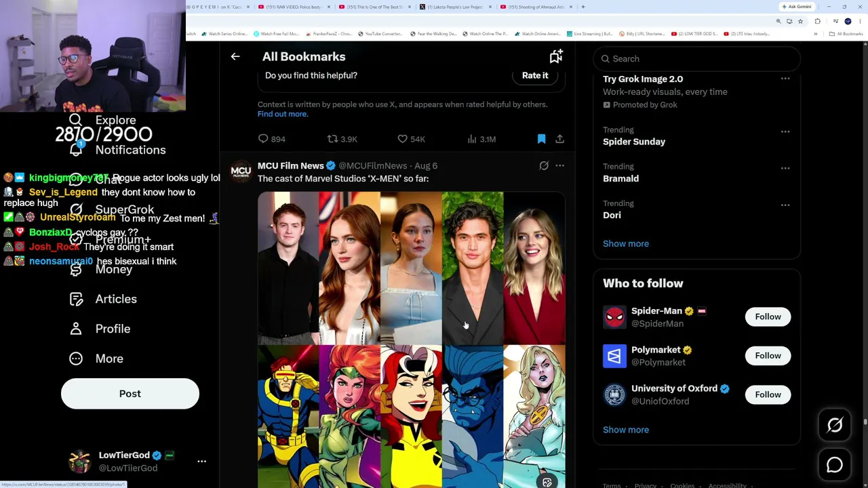Open the Cyclops comic artwork image
Image resolution: width=868 pixels, height=488 pixels.
288,417
